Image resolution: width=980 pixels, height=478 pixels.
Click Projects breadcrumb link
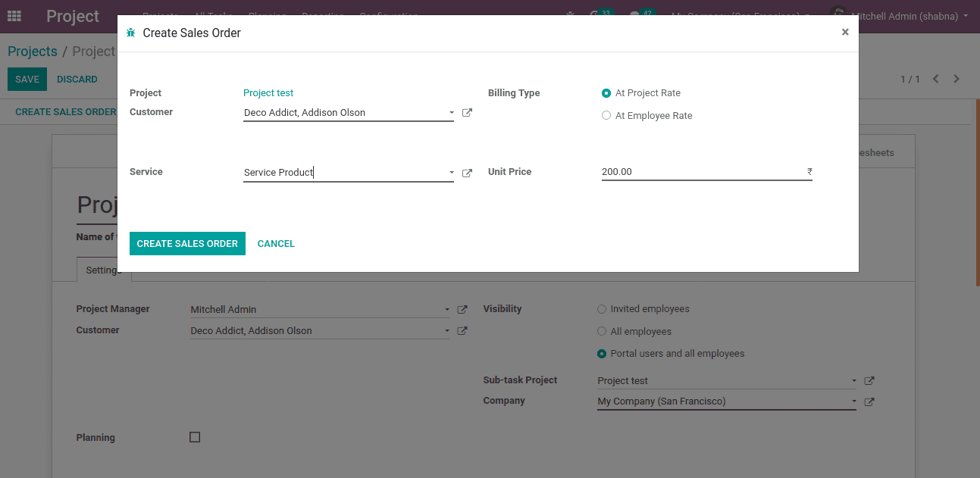tap(33, 52)
